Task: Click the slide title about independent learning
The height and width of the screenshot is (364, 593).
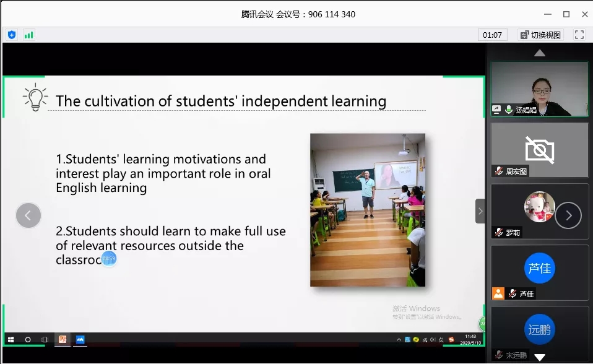Action: click(x=221, y=101)
